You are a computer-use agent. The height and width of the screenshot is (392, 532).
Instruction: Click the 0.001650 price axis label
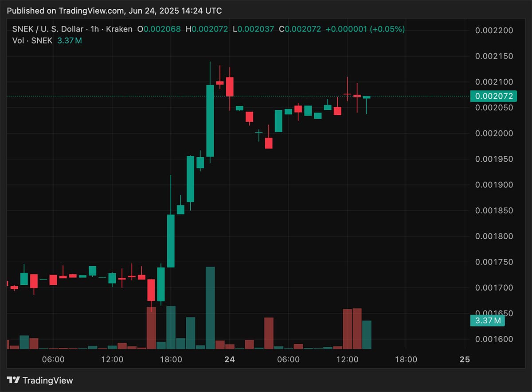(x=494, y=313)
